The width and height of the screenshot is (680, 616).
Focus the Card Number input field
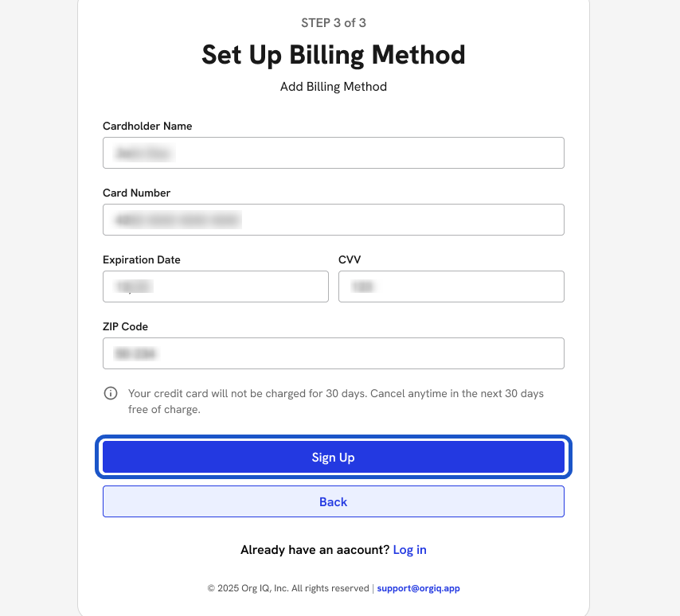pos(333,220)
